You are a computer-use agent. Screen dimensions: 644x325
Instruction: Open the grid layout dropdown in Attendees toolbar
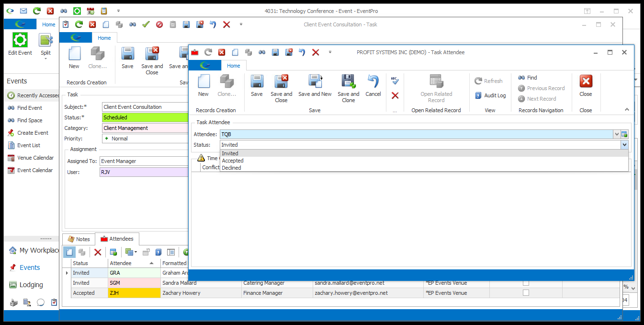click(131, 252)
